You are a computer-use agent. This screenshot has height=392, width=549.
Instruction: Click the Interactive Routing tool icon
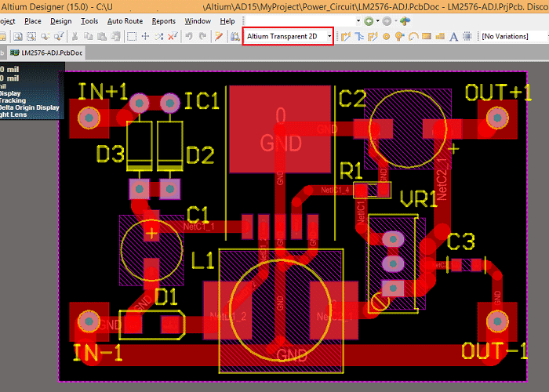coord(346,36)
